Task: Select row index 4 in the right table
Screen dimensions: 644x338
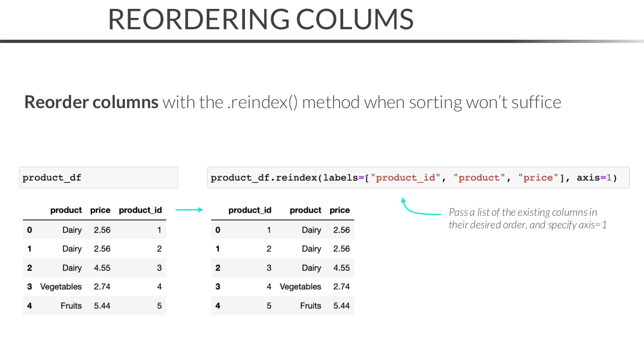Action: tap(218, 306)
